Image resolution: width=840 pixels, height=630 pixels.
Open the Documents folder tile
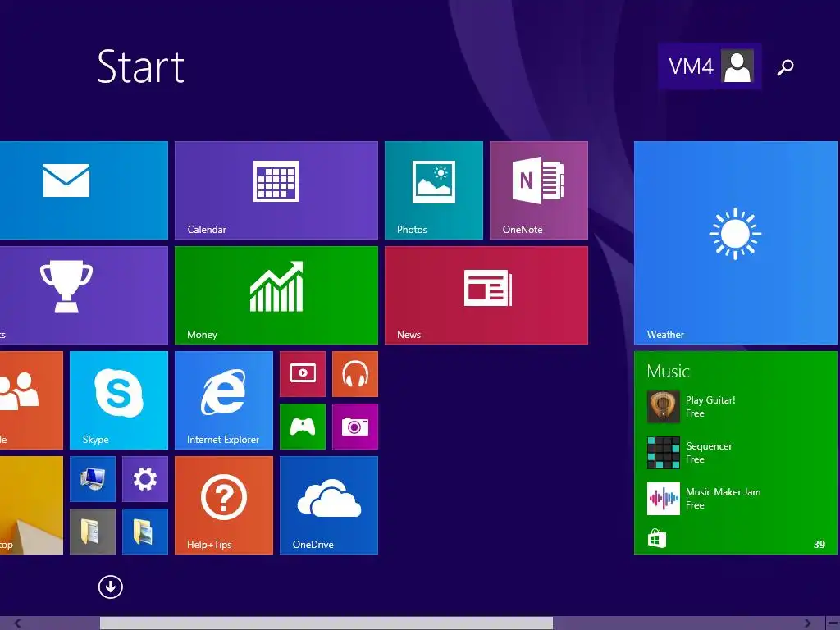click(93, 532)
